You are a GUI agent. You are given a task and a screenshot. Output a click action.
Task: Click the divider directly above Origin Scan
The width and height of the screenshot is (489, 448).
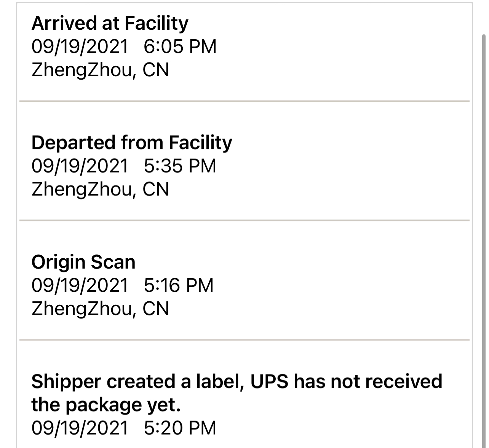point(244,221)
